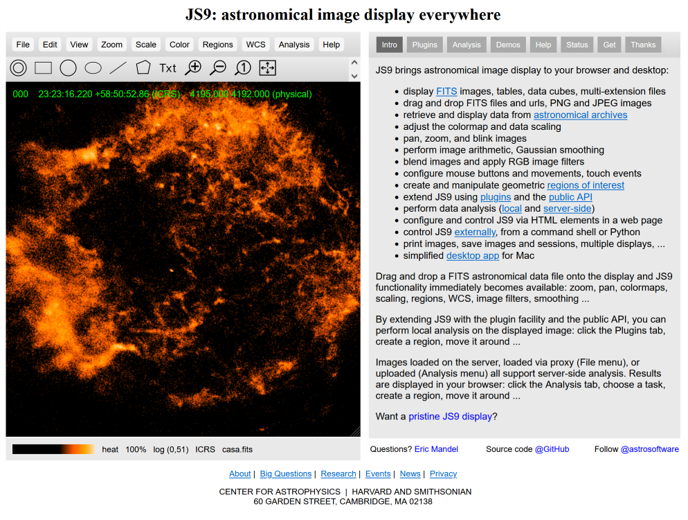Select the annulus region tool icon
This screenshot has width=688, height=520.
[18, 68]
